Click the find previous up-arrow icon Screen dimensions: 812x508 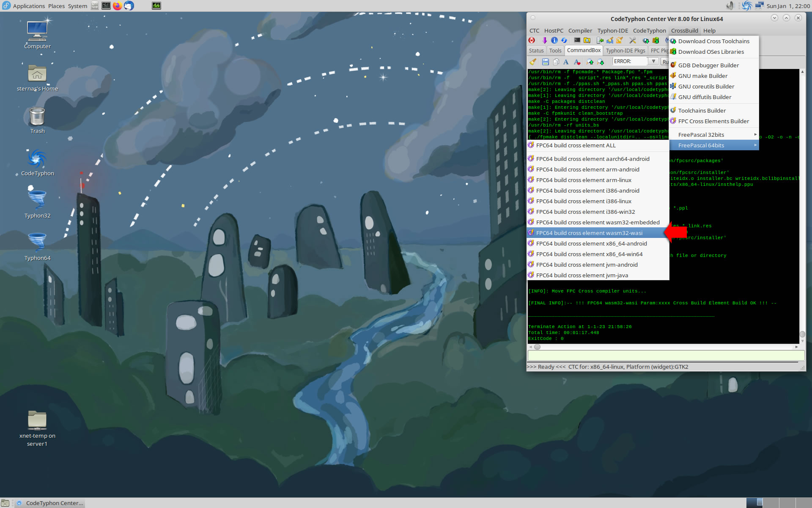pos(590,62)
